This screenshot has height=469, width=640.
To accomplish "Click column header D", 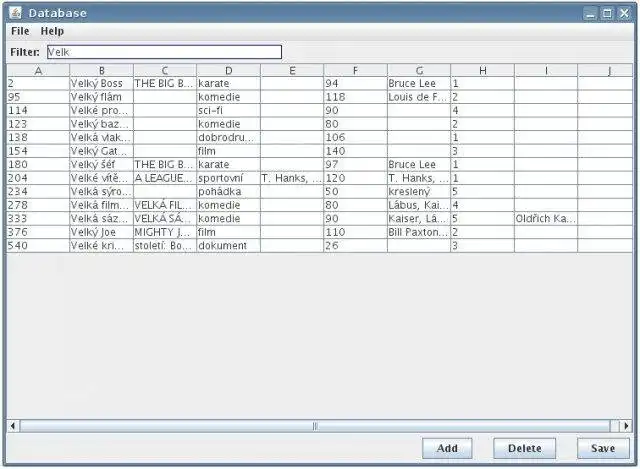I will [x=229, y=71].
